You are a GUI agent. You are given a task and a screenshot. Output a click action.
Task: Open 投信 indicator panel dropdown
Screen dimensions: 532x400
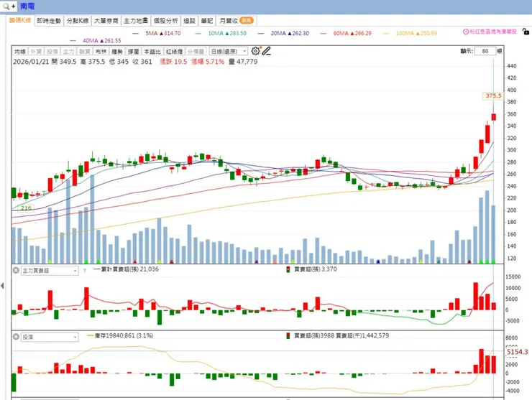[50, 337]
